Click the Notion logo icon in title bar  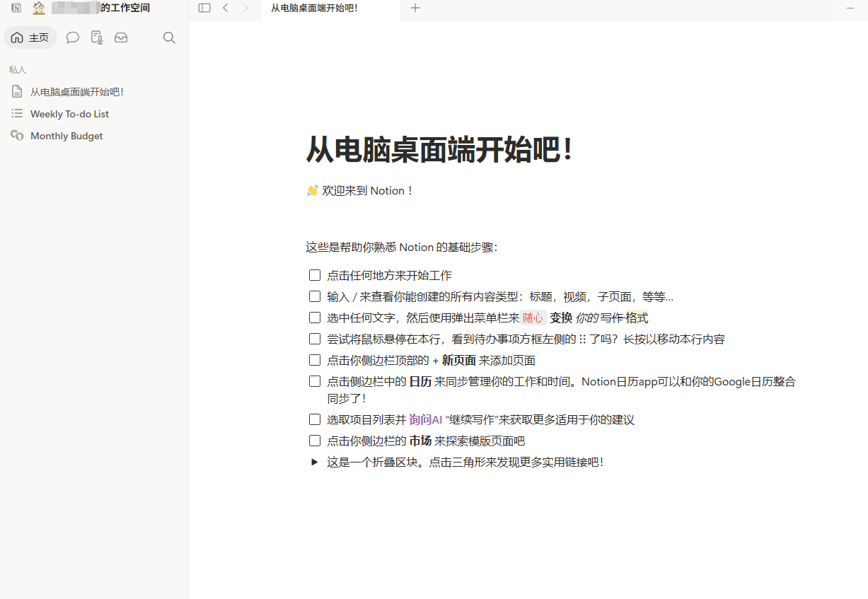pos(16,8)
